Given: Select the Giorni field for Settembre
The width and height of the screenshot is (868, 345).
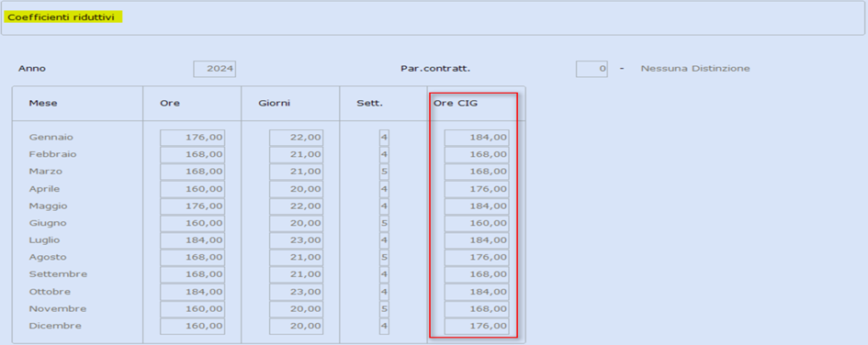Looking at the screenshot, I should (296, 274).
